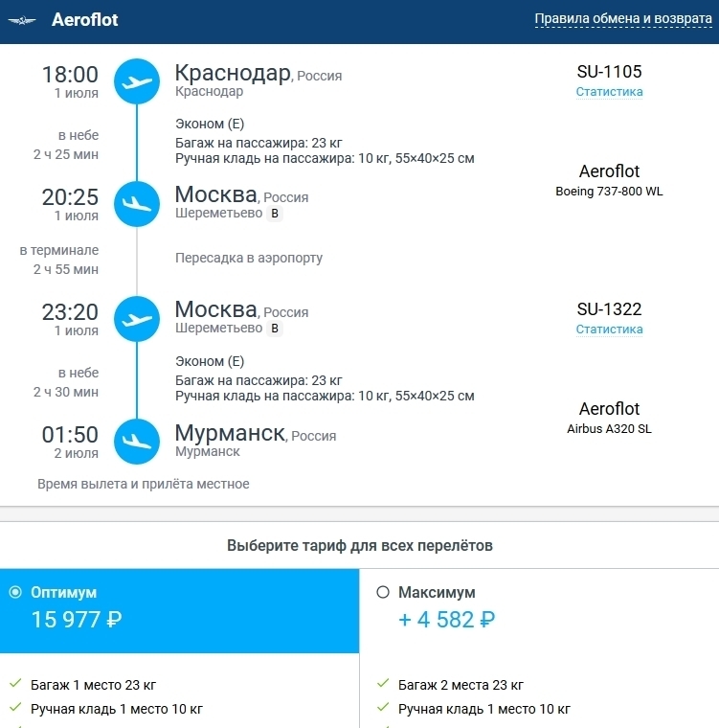Click the SU-1105 flight number
Screen dimensions: 719x728
(x=609, y=72)
